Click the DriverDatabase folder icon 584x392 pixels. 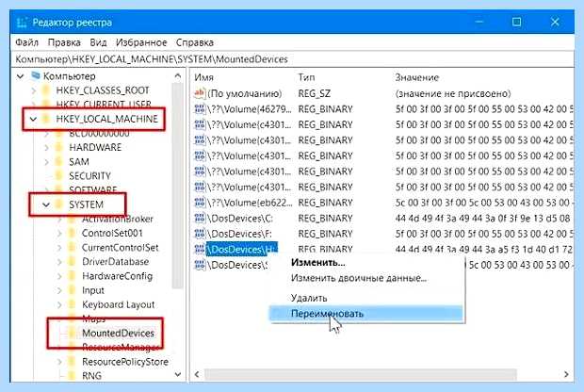72,262
